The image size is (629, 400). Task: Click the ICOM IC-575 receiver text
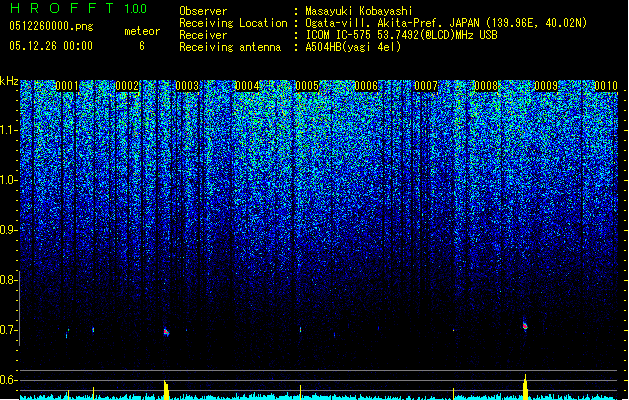401,35
